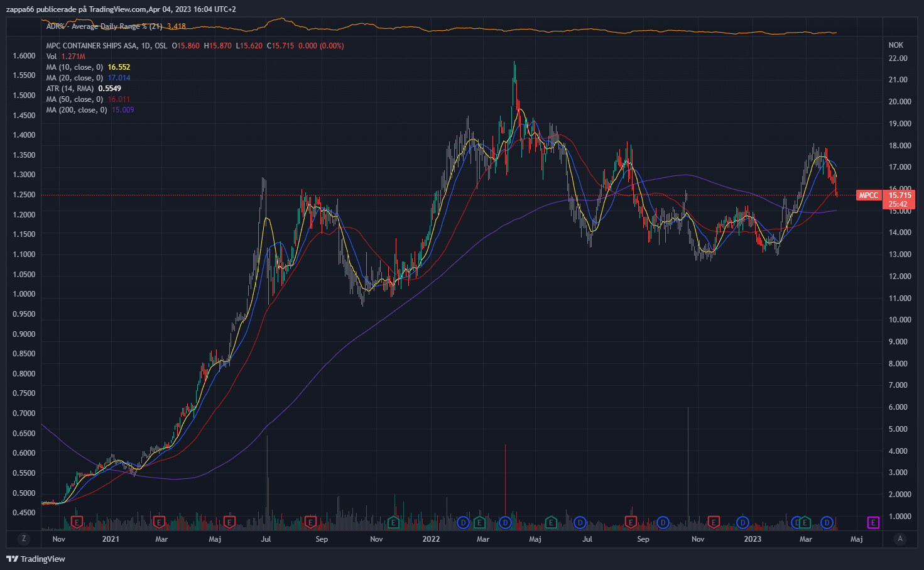Click the Vol indicator legend
Viewport: 924px width, 570px height.
coord(52,57)
